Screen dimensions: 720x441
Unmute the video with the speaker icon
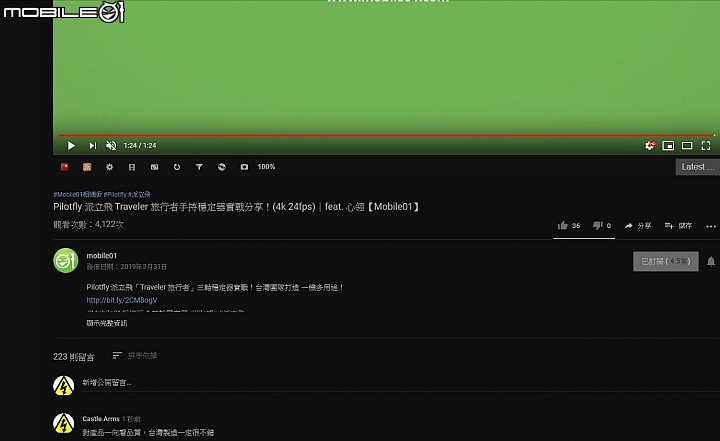111,146
